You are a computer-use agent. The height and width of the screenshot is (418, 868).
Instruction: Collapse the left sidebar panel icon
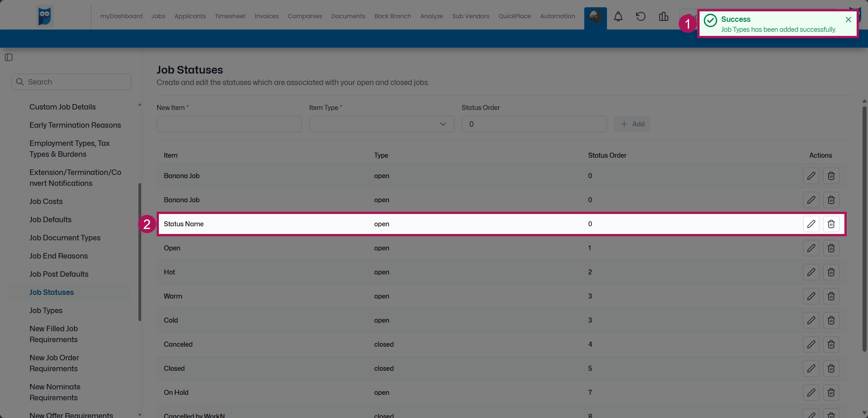[x=8, y=57]
